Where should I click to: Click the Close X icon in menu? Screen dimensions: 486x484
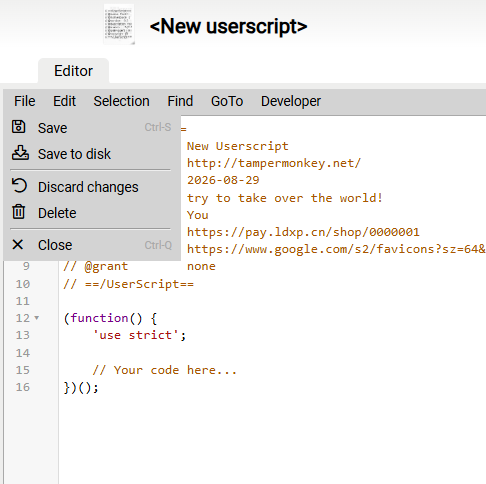[x=18, y=244]
